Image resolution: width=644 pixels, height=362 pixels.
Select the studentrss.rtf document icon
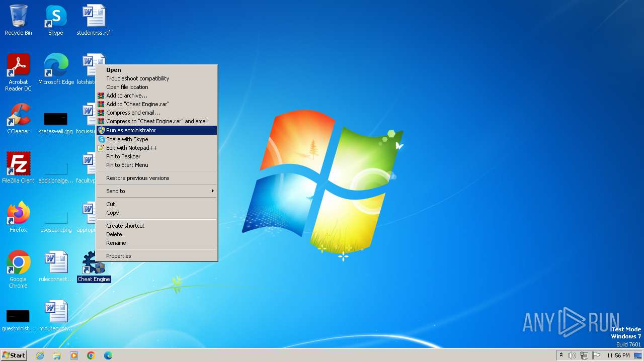(94, 20)
